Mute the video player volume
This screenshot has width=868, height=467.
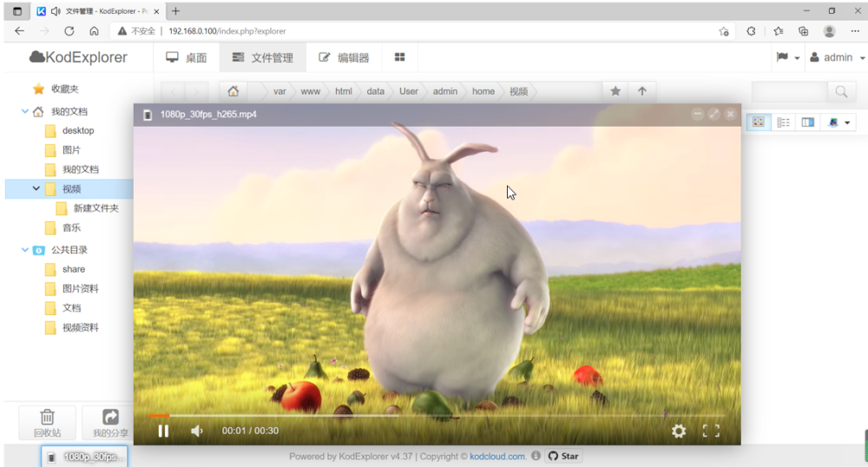(197, 431)
